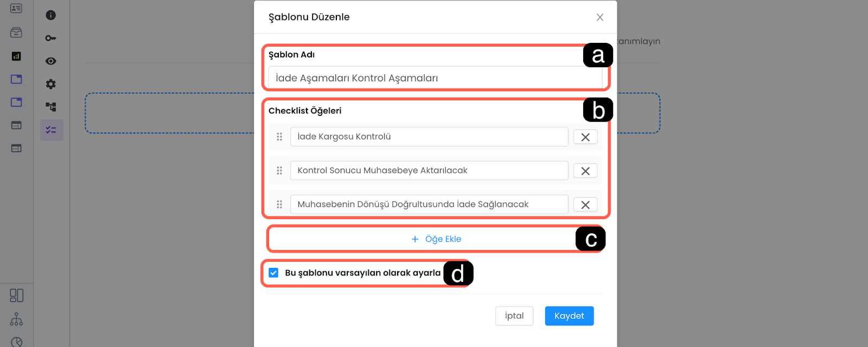Toggle 'Bu şablonu varsayılan olarak ayarla' checkbox
The width and height of the screenshot is (868, 347).
(274, 273)
